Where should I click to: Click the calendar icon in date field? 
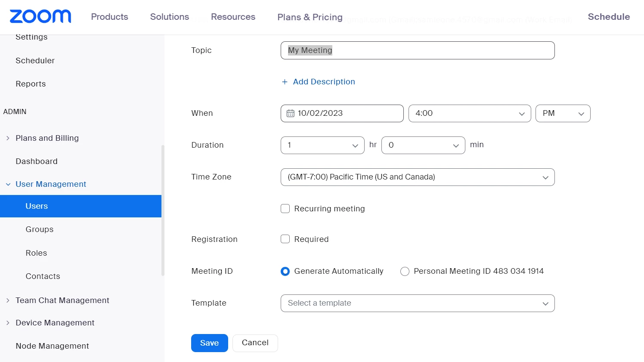291,113
